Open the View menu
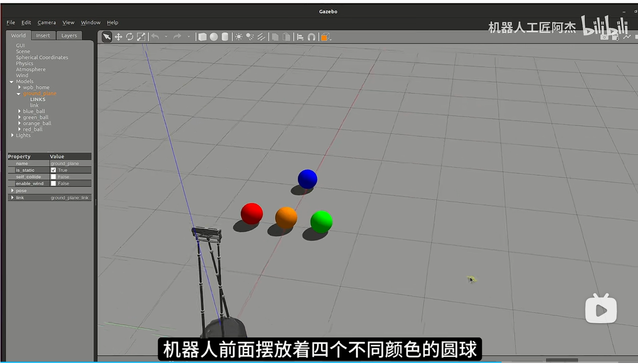 pyautogui.click(x=68, y=23)
